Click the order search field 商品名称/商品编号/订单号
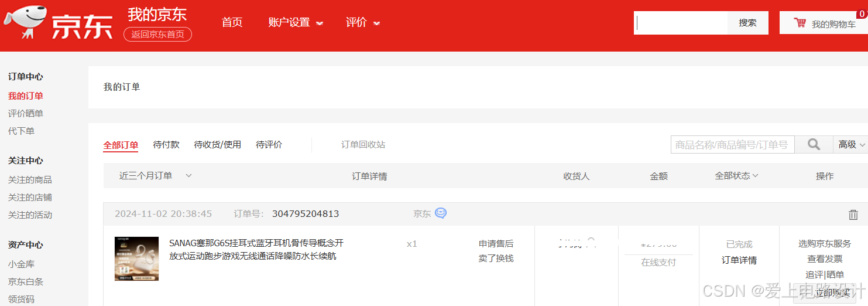Viewport: 868px width, 306px height. (733, 144)
